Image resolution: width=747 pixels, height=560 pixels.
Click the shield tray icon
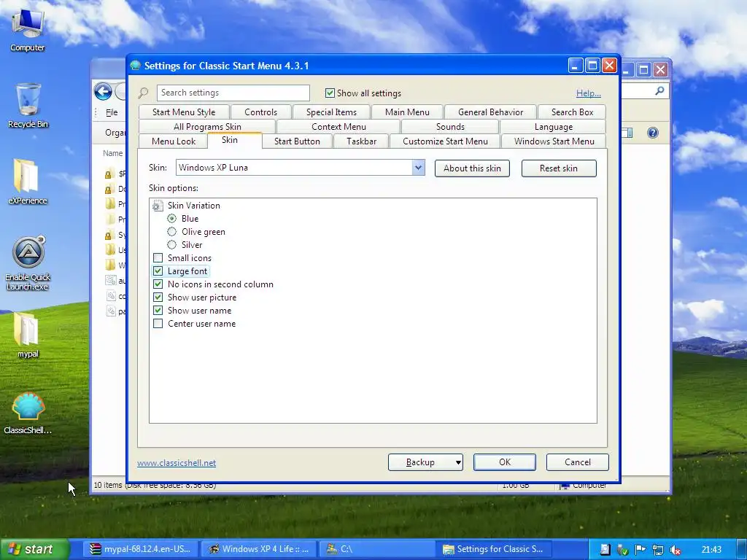622,550
